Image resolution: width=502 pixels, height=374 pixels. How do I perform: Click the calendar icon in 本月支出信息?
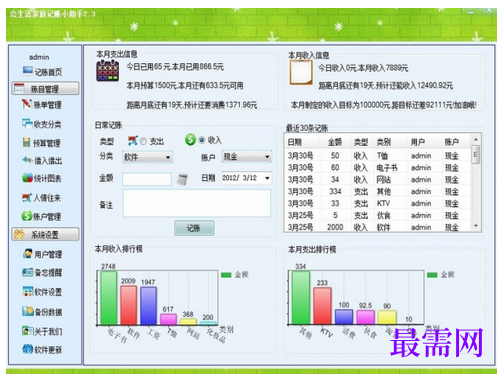click(108, 71)
